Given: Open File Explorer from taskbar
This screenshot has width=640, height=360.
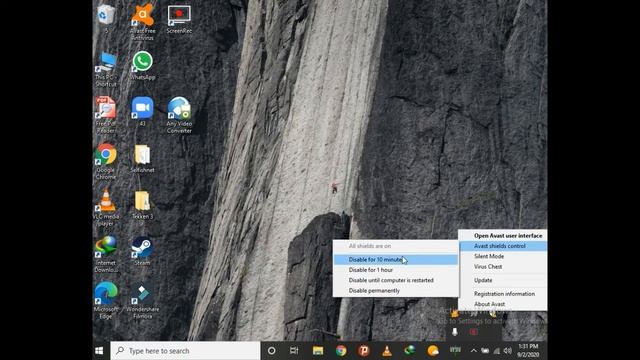Looking at the screenshot, I should 318,351.
